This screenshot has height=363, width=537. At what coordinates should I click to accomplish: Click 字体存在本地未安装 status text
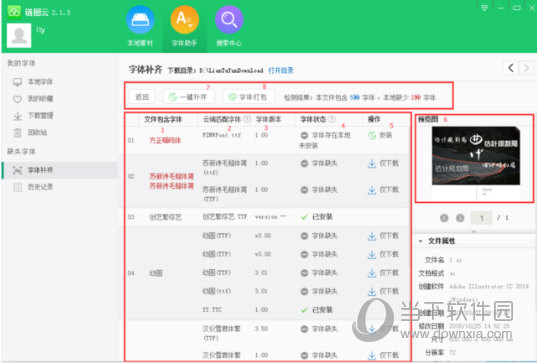click(325, 140)
